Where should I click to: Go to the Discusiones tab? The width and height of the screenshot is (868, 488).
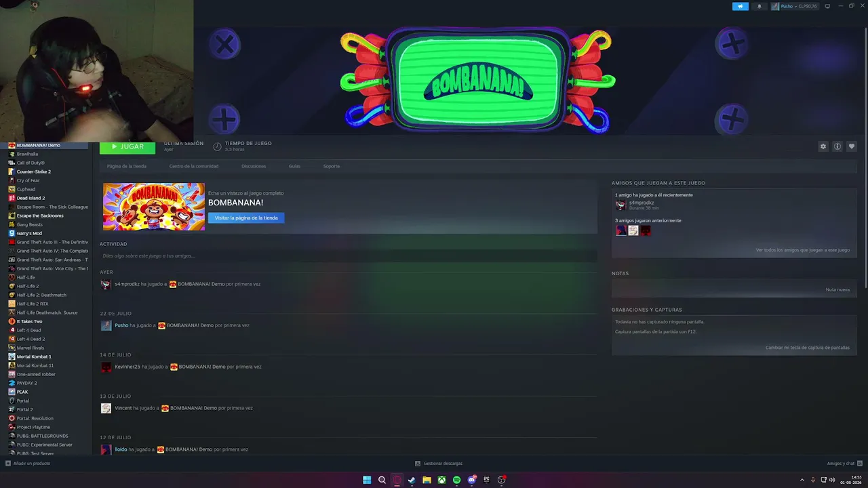point(254,166)
